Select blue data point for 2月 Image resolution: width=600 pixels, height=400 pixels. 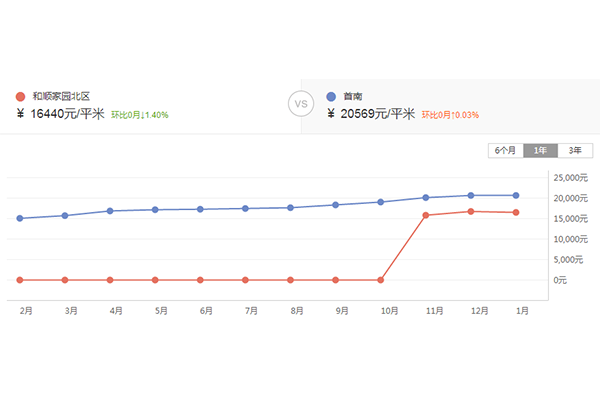pyautogui.click(x=20, y=218)
